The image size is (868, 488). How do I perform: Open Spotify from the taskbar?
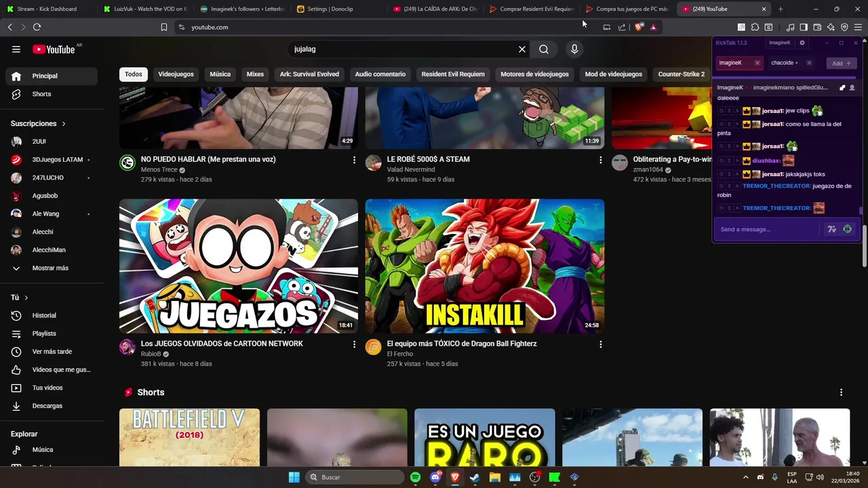click(x=416, y=477)
